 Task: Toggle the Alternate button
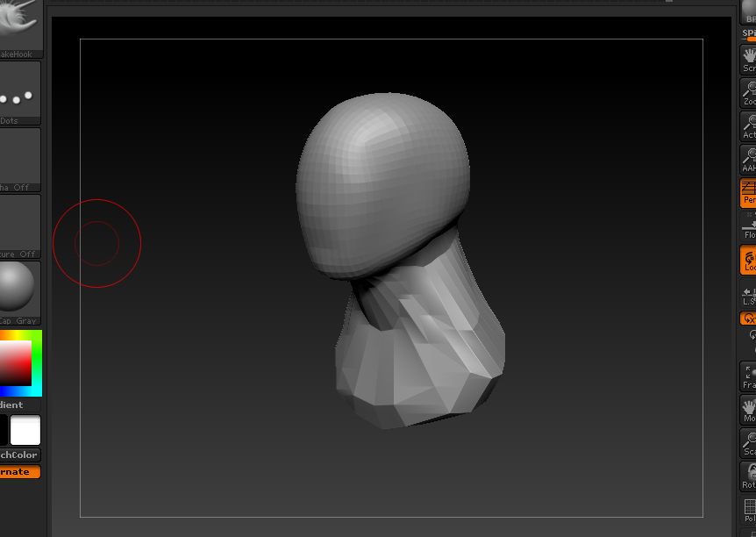[20, 472]
